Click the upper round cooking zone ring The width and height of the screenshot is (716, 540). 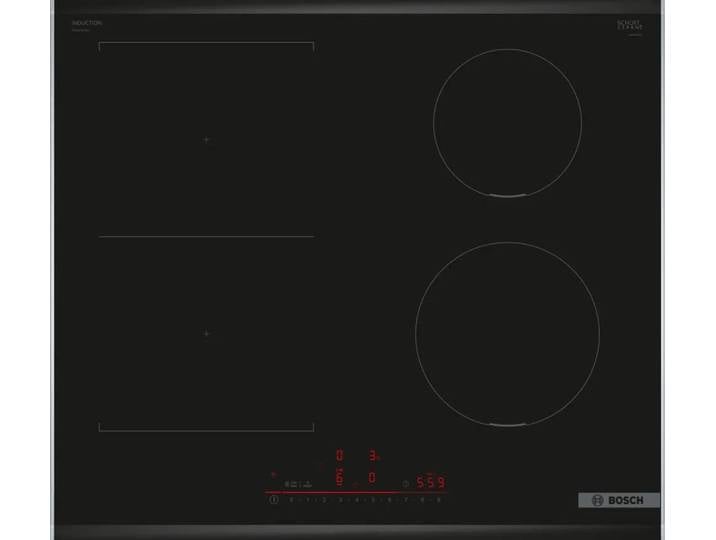pos(507,123)
